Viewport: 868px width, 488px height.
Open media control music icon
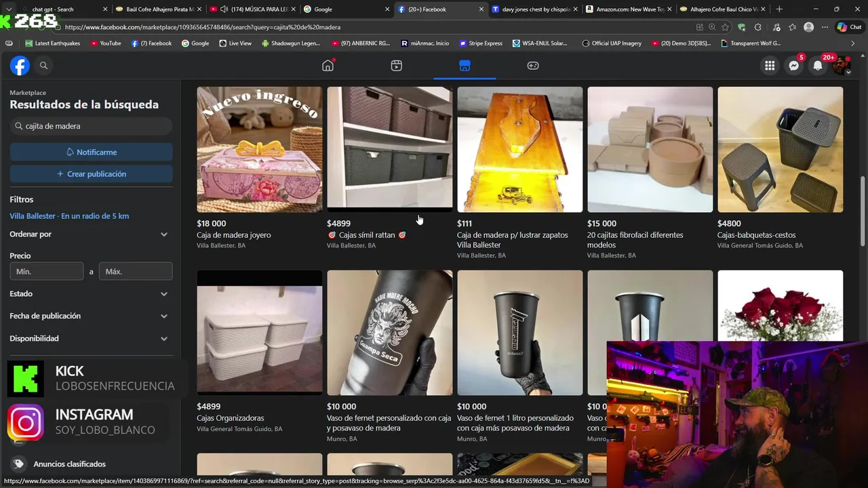[776, 27]
